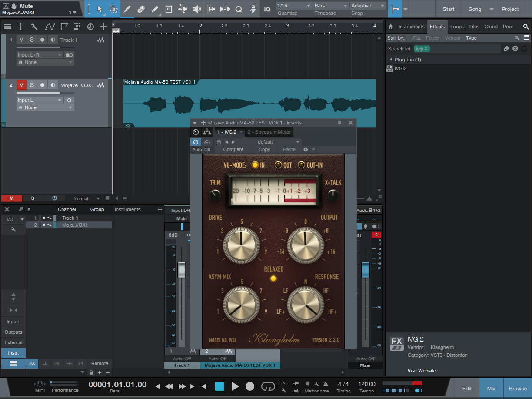Open the Snap Adaptive dropdown

(368, 6)
